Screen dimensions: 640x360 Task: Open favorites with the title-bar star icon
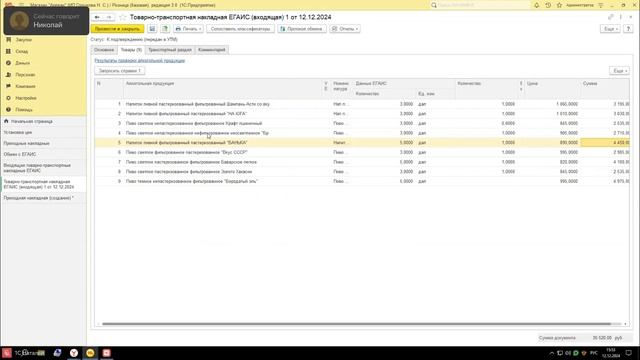[x=560, y=5]
